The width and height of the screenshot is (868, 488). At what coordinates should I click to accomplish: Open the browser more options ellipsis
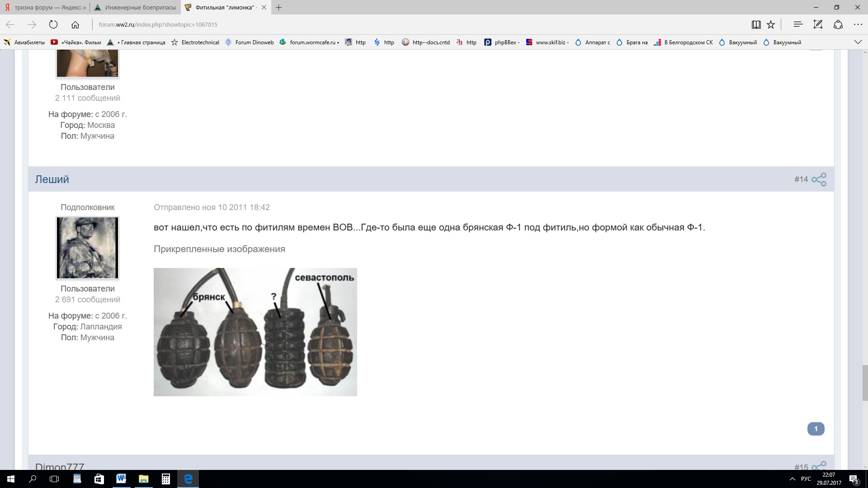point(858,25)
